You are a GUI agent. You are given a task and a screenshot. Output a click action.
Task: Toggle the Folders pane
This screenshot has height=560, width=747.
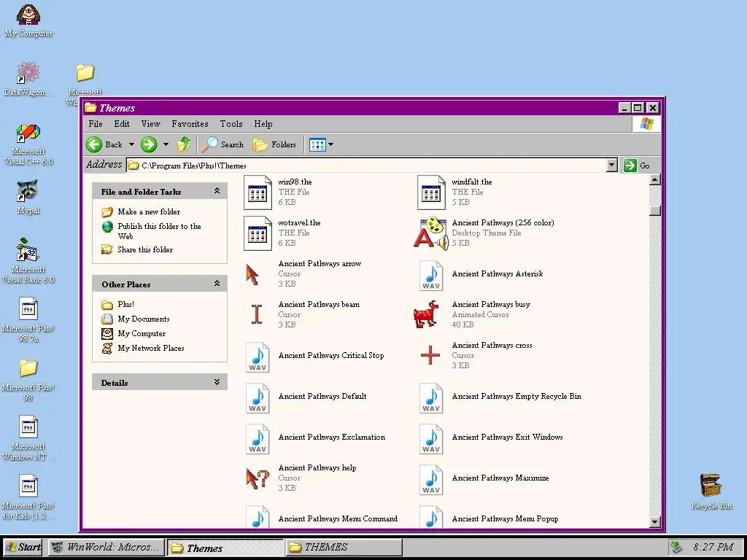point(274,144)
